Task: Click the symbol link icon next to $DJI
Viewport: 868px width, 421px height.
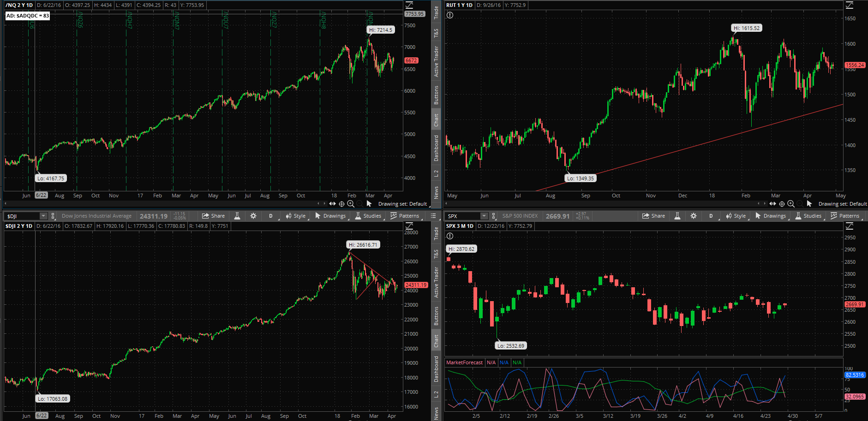Action: click(54, 216)
